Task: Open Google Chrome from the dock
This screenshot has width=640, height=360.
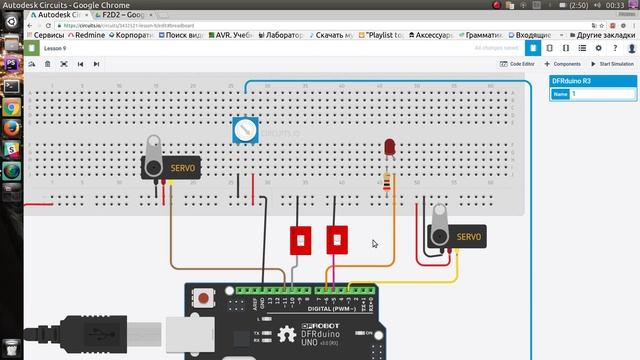Action: click(11, 107)
